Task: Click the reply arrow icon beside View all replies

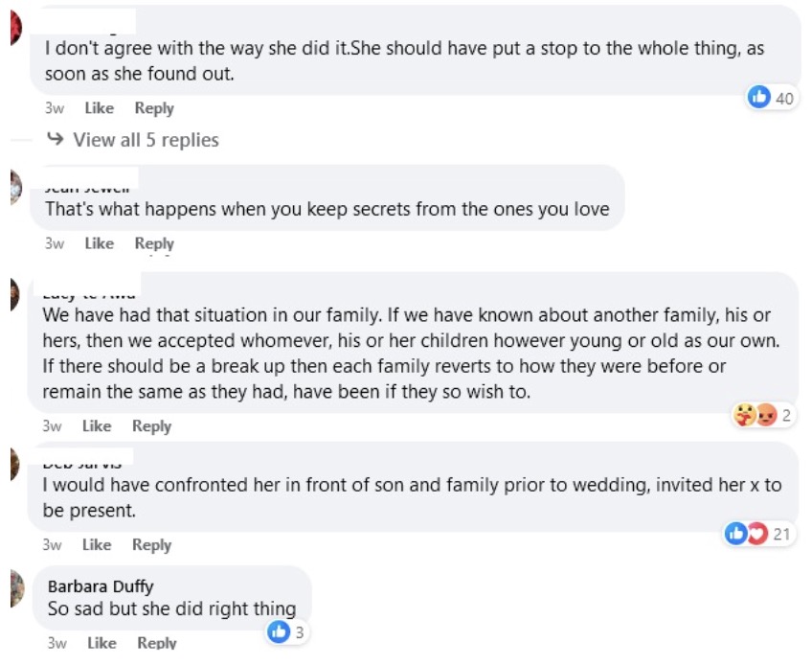Action: tap(56, 140)
